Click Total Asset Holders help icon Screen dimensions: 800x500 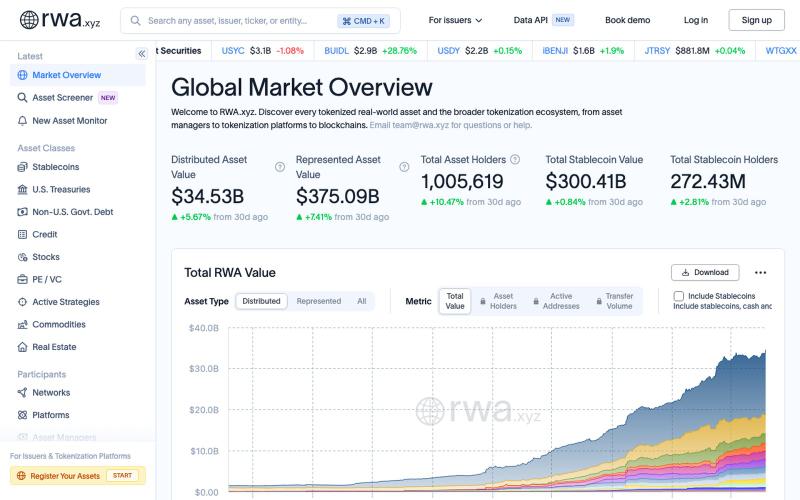(515, 159)
